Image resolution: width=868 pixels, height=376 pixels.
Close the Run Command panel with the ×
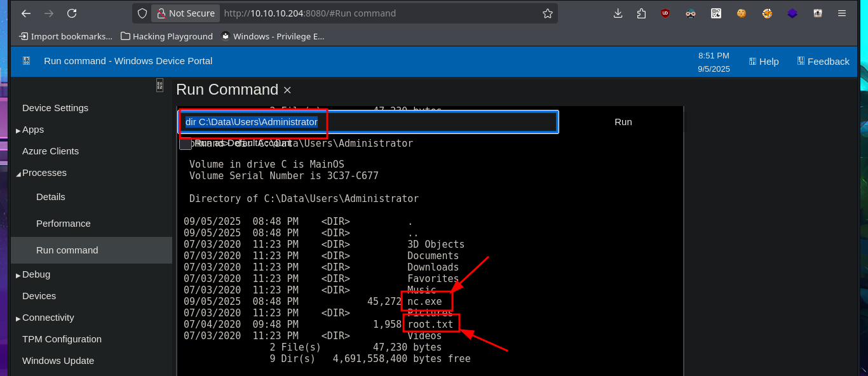click(x=287, y=90)
